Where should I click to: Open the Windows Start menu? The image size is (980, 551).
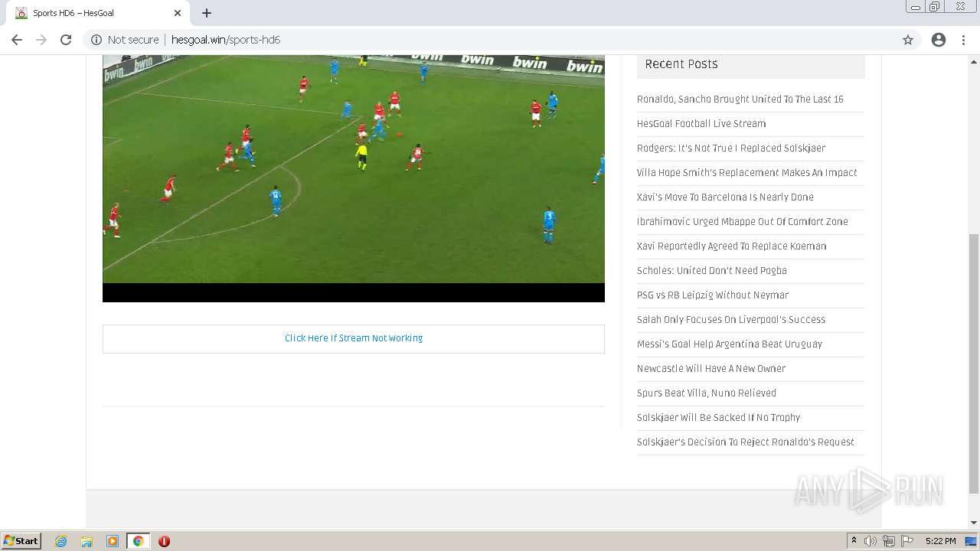click(21, 540)
